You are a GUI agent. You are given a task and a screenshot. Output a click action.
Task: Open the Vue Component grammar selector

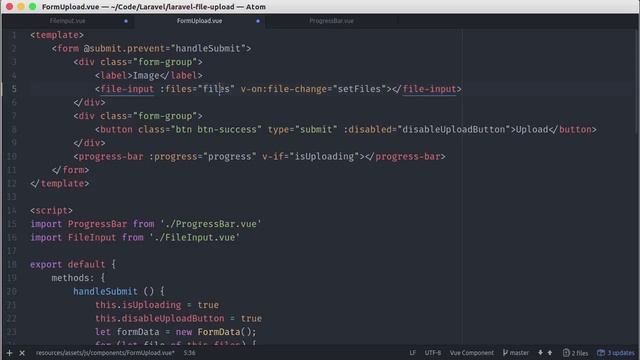[471, 353]
